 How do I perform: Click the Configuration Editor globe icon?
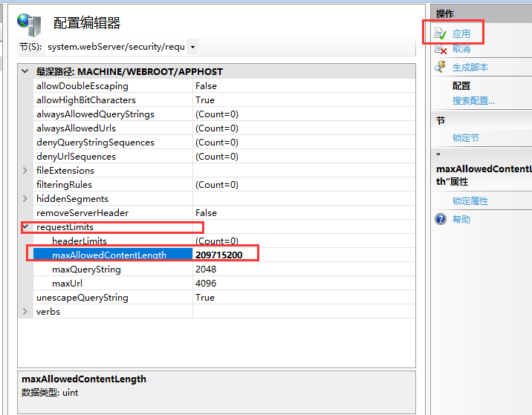coord(30,24)
